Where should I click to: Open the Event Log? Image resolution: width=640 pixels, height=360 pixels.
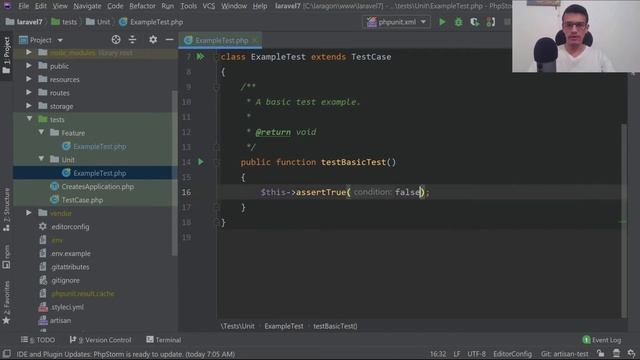pyautogui.click(x=602, y=340)
